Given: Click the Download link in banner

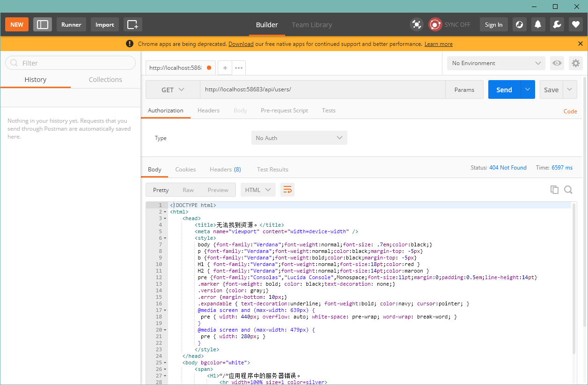Looking at the screenshot, I should pyautogui.click(x=241, y=44).
